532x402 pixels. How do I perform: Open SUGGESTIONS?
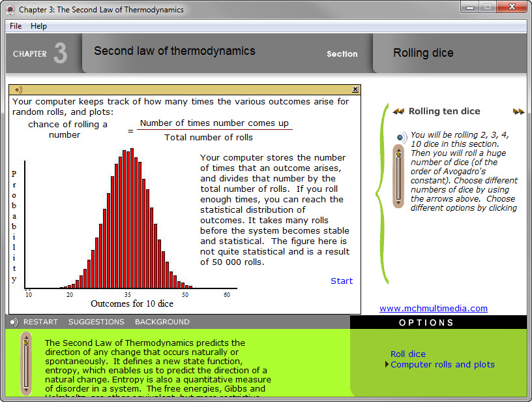coord(96,322)
